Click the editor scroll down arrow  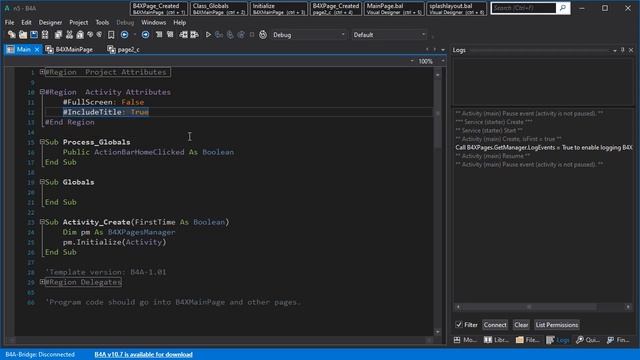click(438, 332)
